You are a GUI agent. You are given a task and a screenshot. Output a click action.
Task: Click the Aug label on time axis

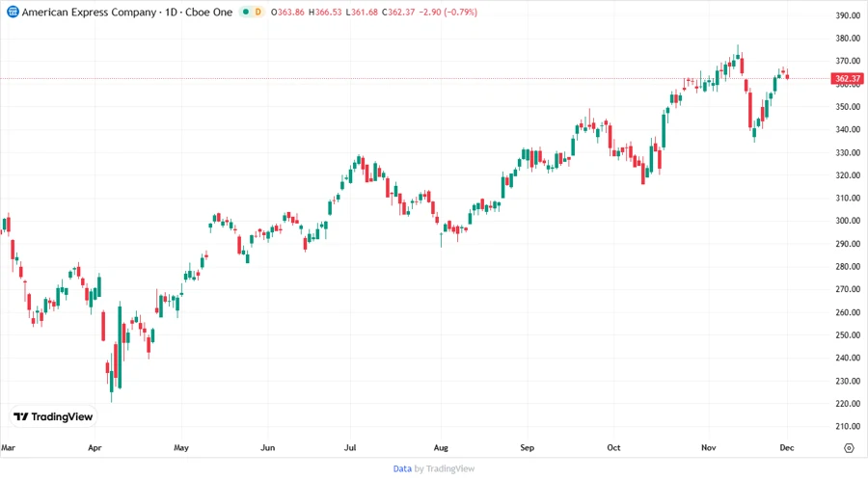[x=441, y=448]
